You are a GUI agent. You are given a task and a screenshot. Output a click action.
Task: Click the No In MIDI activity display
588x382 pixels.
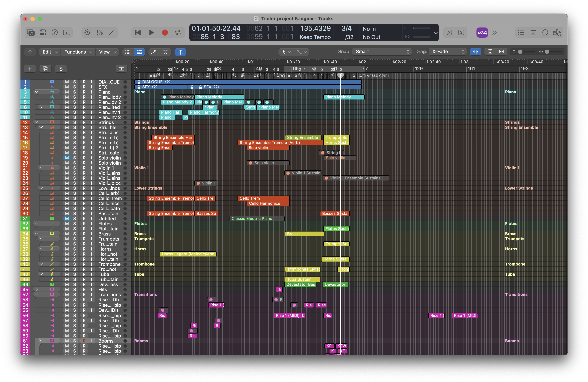click(369, 29)
